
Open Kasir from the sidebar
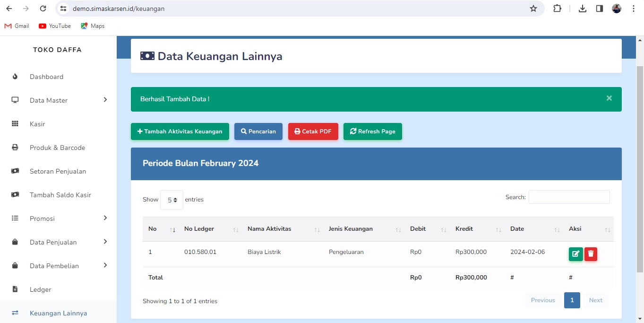pyautogui.click(x=37, y=124)
